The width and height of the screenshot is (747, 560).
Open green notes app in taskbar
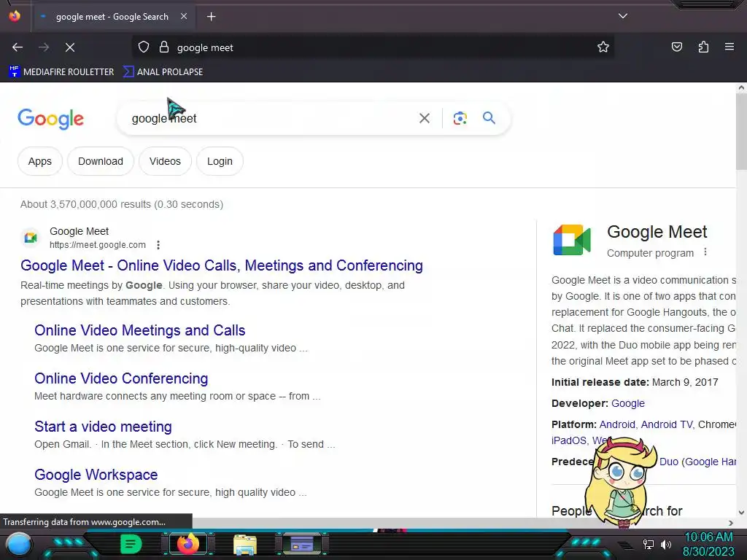[131, 544]
